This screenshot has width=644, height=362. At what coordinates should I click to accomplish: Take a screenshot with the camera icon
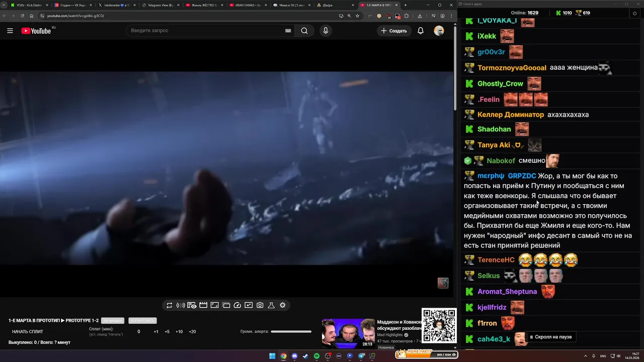click(x=260, y=305)
